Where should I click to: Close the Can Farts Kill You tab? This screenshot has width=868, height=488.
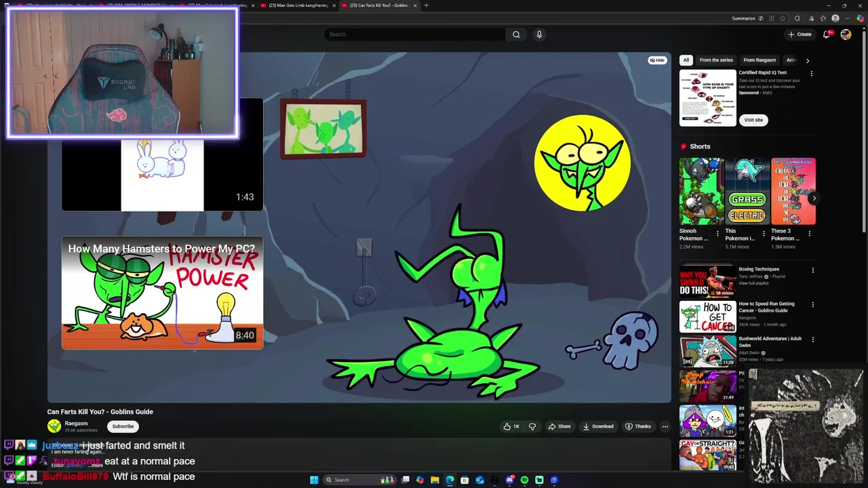414,5
